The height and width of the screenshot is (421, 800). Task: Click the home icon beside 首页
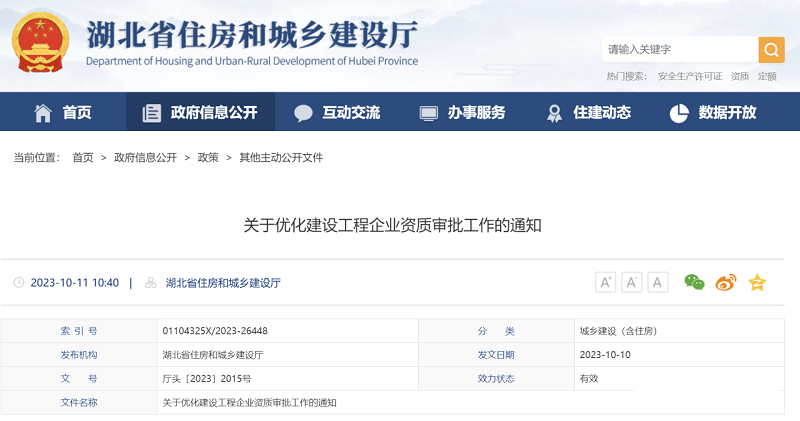(x=43, y=113)
